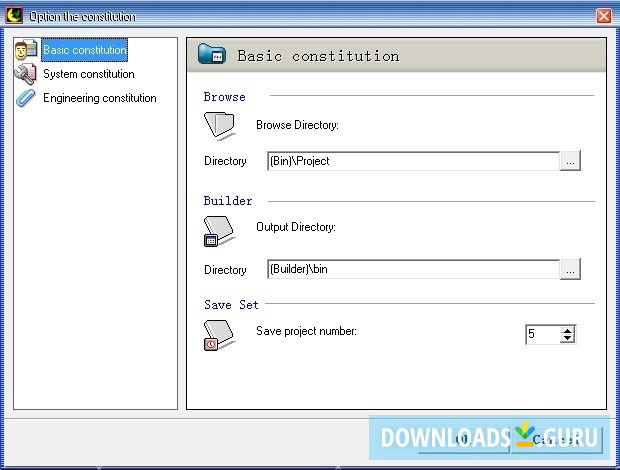The image size is (620, 470).
Task: Browse for the project directory via ellipsis button
Action: (570, 161)
